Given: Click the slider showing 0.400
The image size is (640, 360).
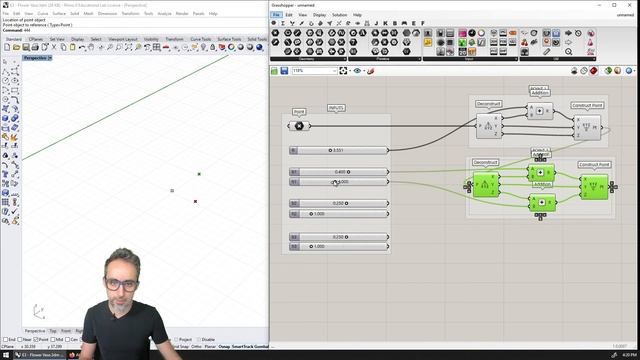Looking at the screenshot, I should pyautogui.click(x=339, y=172).
